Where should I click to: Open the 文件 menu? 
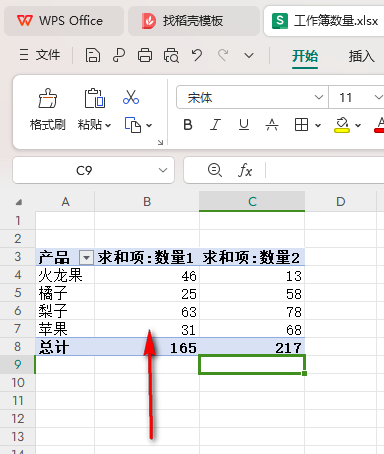[x=48, y=55]
